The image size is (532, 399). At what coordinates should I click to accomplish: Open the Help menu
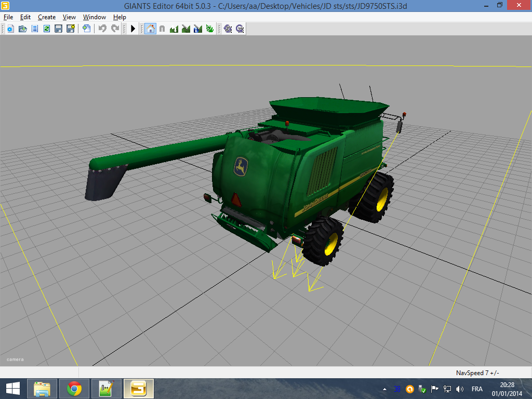[x=119, y=17]
